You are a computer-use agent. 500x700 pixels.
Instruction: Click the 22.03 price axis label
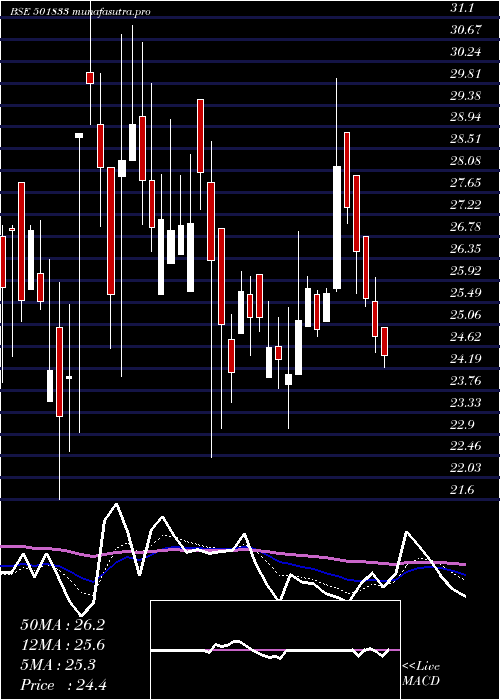pos(467,468)
